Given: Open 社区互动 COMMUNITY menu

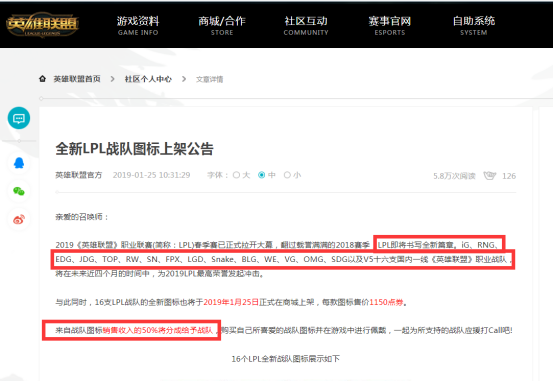Looking at the screenshot, I should coord(306,25).
